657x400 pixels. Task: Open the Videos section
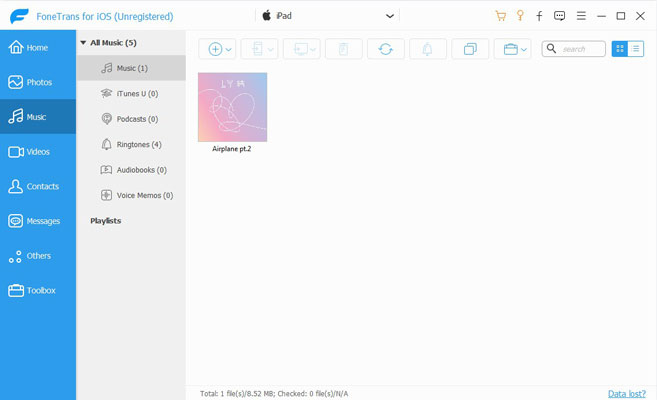click(x=38, y=152)
